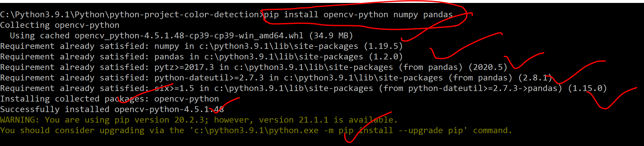The width and height of the screenshot is (644, 146).
Task: Click the numpy version '(1.19.5)'
Action: 383,46
